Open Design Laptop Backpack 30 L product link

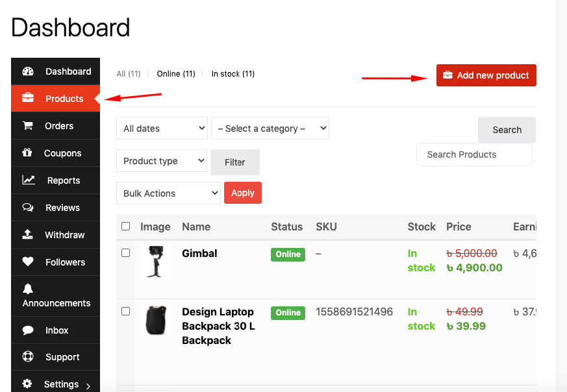(x=218, y=326)
